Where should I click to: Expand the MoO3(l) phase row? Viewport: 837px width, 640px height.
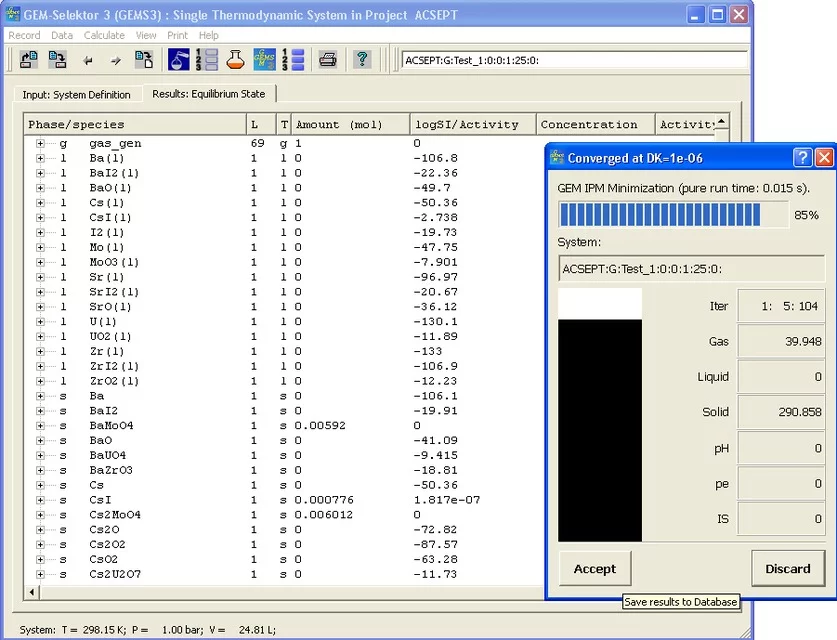(40, 262)
